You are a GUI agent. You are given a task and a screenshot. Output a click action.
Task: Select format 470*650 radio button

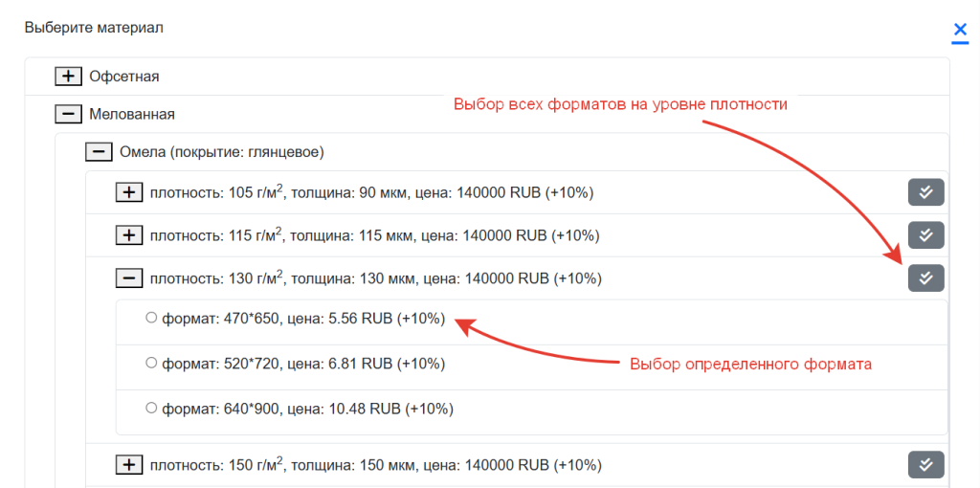150,319
